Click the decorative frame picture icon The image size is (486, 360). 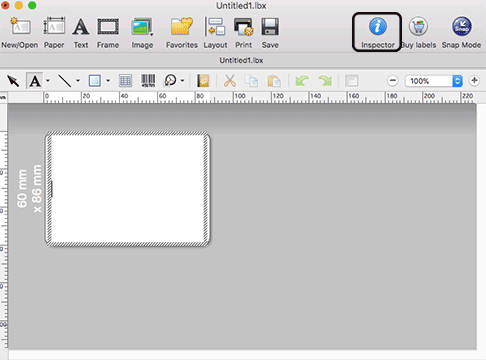click(x=203, y=81)
